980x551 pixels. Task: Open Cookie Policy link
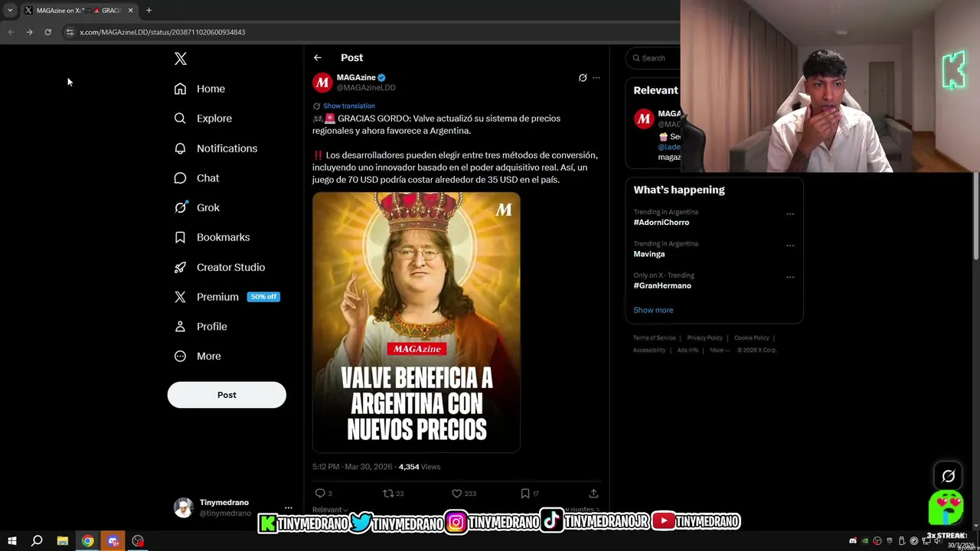(x=752, y=337)
